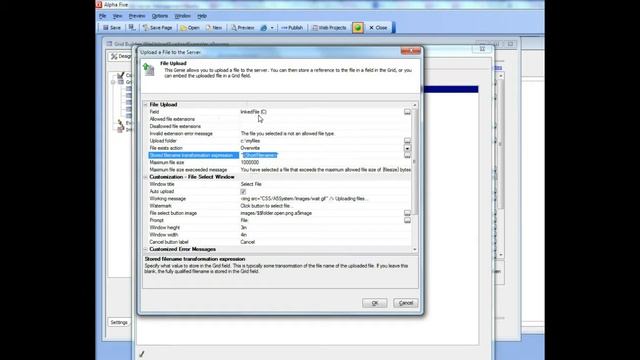Click the Upload folder value c:\myfiles
Screen dimensions: 640x360
(x=250, y=141)
